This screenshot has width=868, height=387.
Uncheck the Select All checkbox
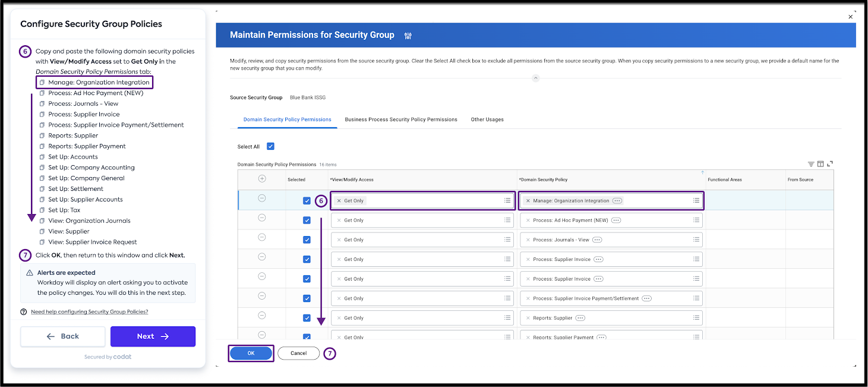(x=270, y=146)
